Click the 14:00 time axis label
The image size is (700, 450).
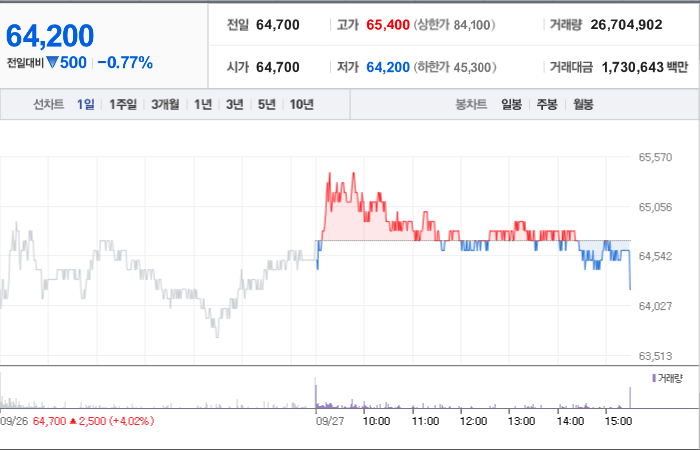point(570,421)
